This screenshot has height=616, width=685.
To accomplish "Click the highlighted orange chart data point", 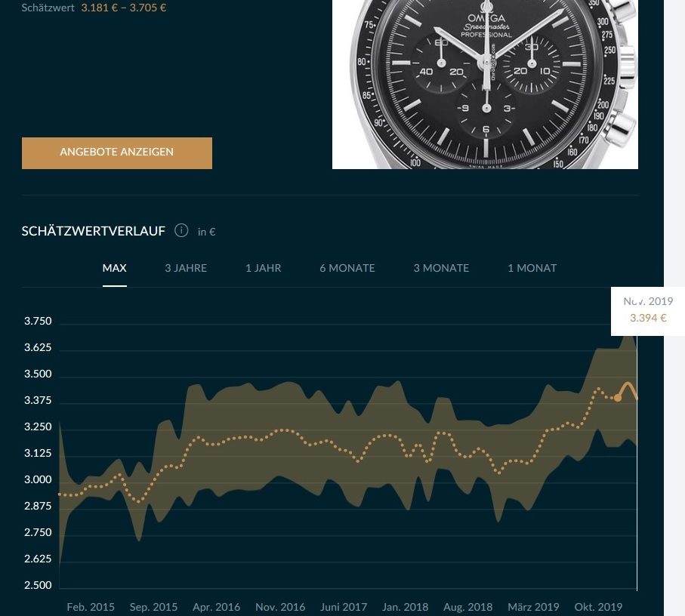I will click(618, 398).
